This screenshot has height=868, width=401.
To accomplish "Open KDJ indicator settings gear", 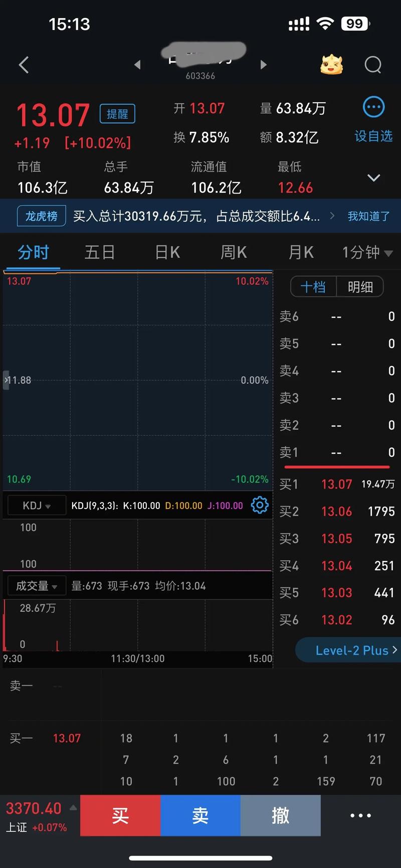I will point(260,505).
